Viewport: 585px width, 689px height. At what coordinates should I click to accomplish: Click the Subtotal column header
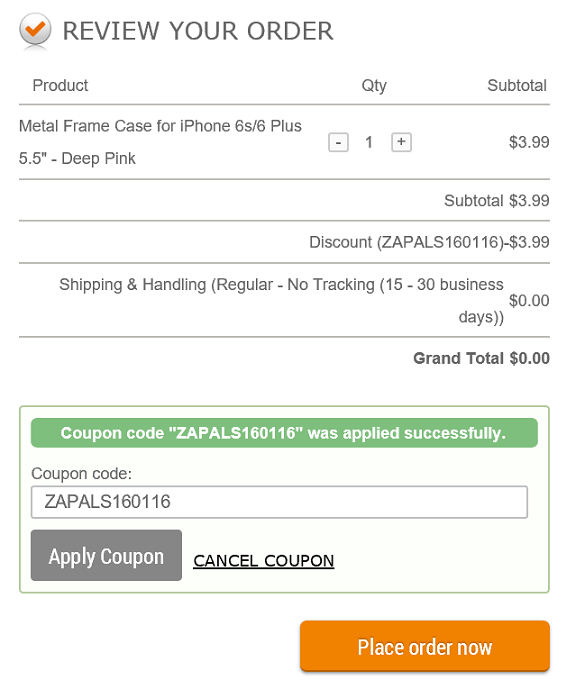(x=517, y=85)
